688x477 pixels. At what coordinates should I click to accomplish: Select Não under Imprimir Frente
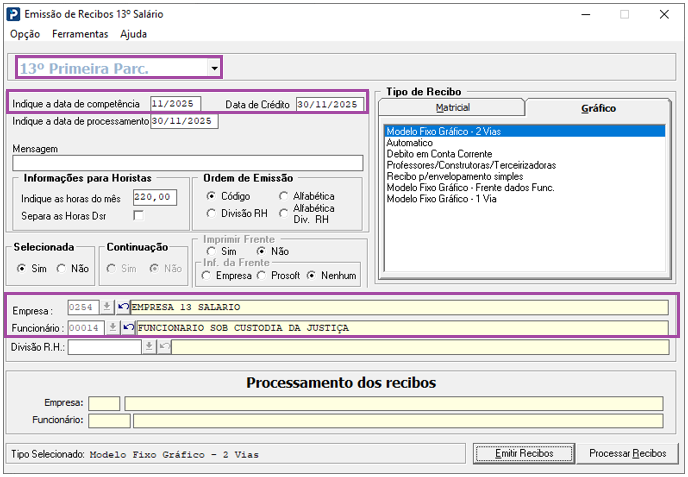click(262, 251)
